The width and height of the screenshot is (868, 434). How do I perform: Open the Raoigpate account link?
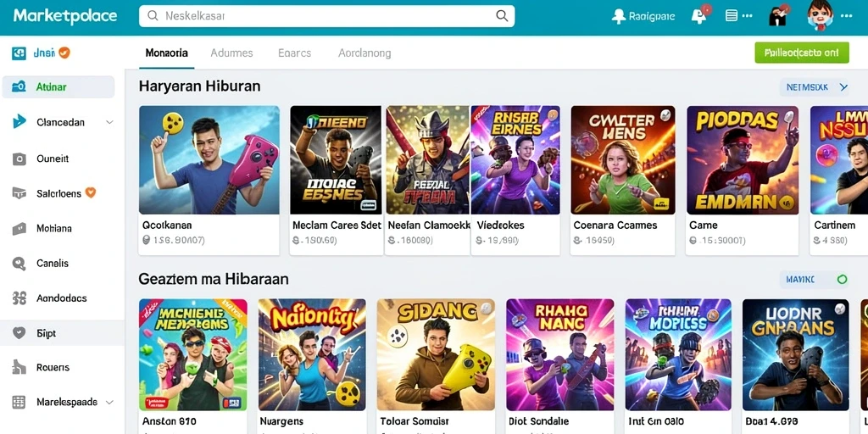[x=643, y=17]
